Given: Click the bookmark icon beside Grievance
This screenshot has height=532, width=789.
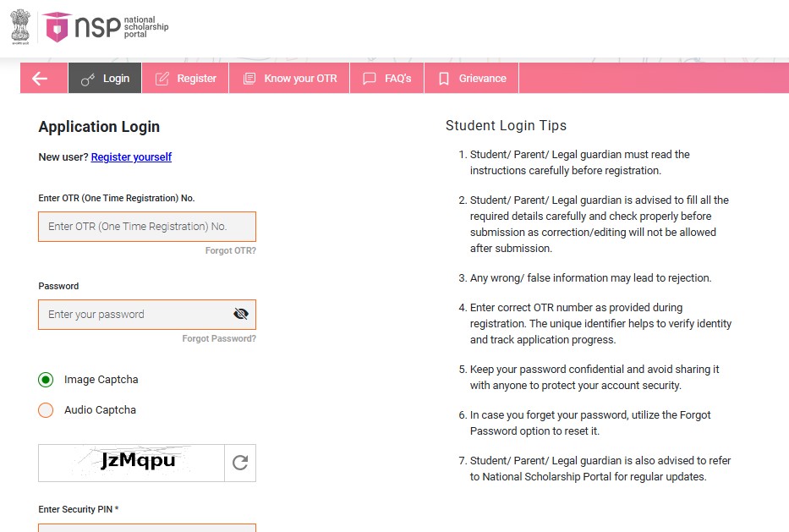Looking at the screenshot, I should [x=444, y=79].
